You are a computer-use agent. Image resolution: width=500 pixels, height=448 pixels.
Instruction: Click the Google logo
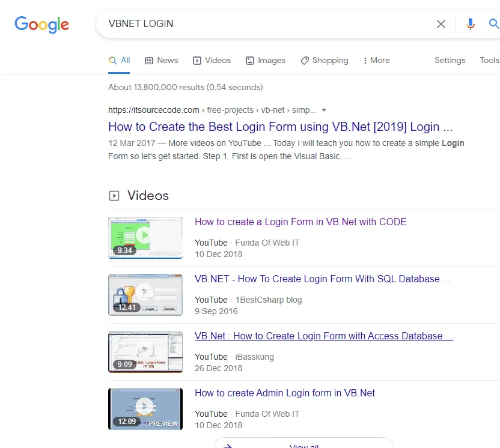click(x=42, y=25)
